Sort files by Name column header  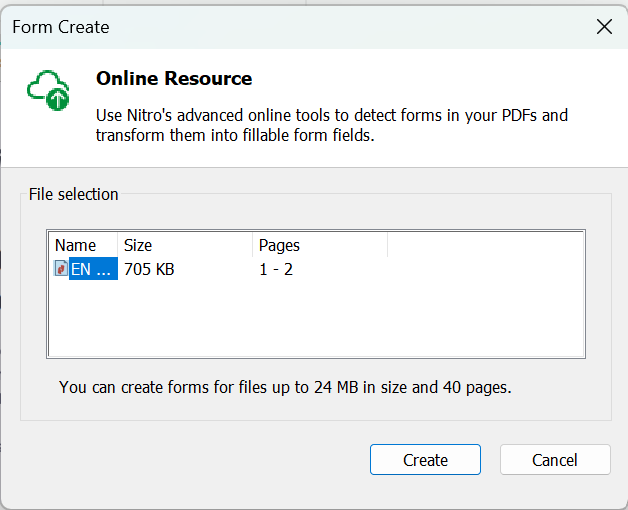coord(83,245)
